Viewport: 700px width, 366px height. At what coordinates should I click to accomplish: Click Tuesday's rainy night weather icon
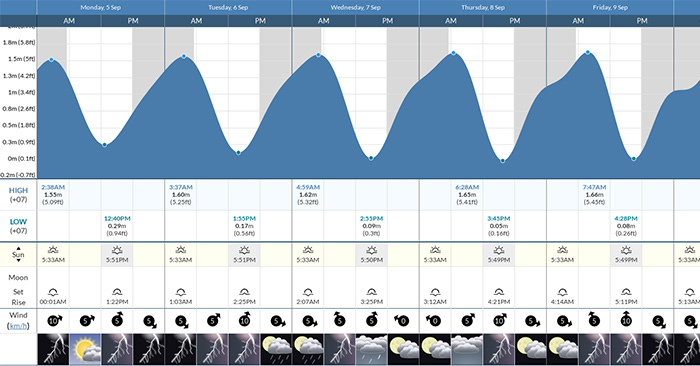276,349
